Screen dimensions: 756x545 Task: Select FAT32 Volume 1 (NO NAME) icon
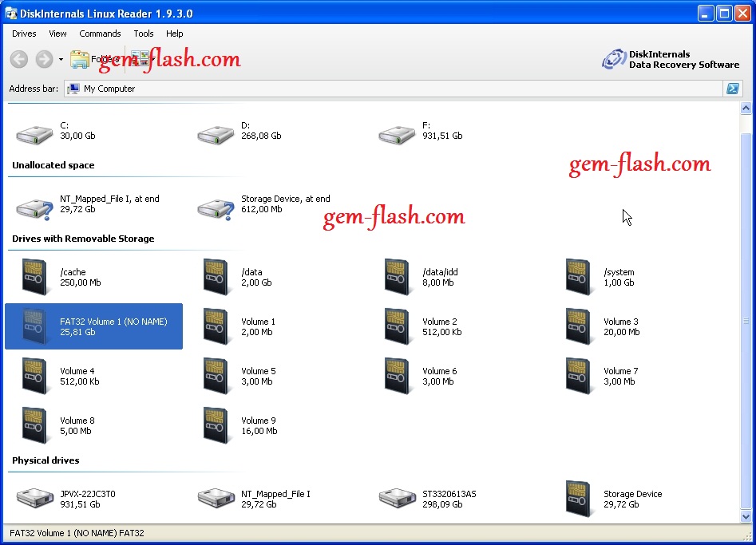click(x=34, y=326)
